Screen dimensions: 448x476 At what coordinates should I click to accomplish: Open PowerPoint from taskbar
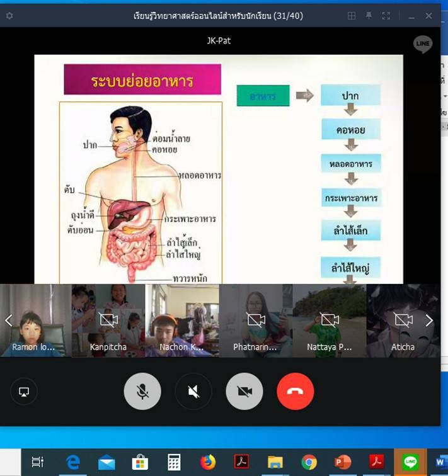pos(343,463)
